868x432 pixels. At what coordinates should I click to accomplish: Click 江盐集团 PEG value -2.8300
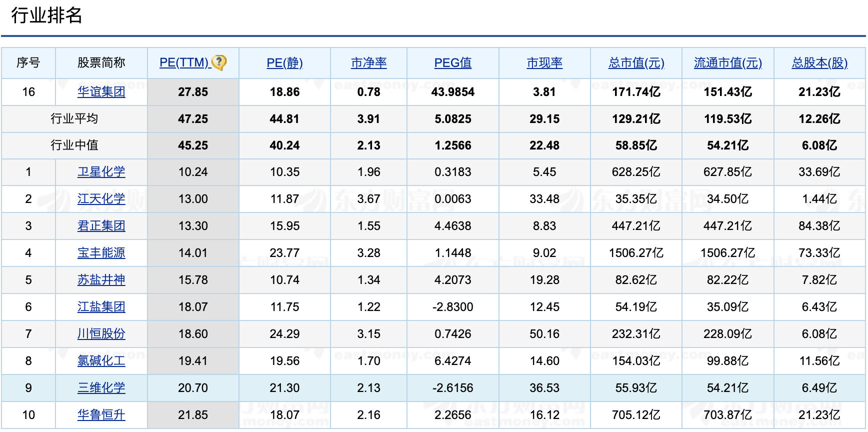pos(453,307)
